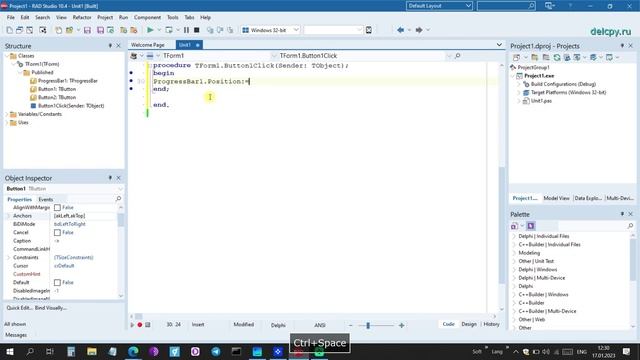Click the Quick Edit link
The image size is (640, 360).
tap(19, 308)
